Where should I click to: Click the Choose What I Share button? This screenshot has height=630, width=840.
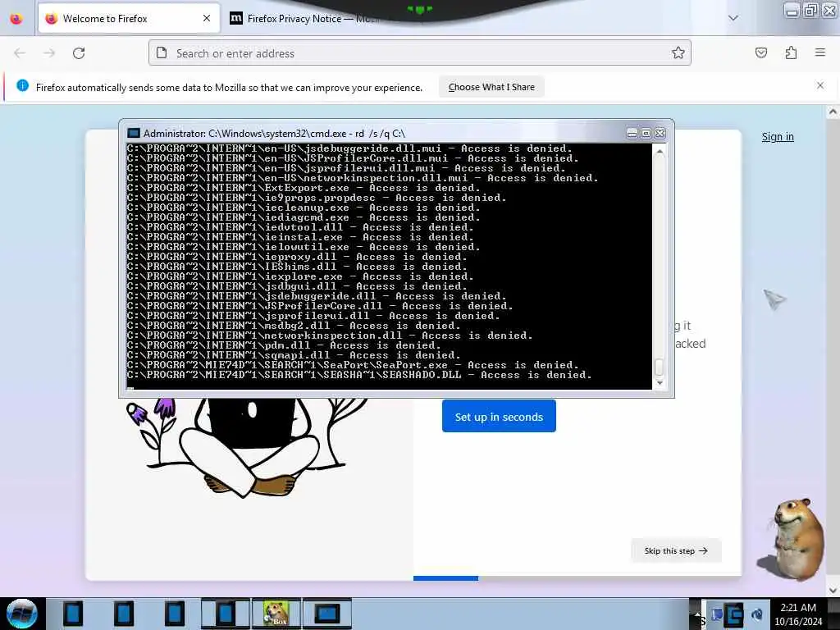click(x=491, y=87)
